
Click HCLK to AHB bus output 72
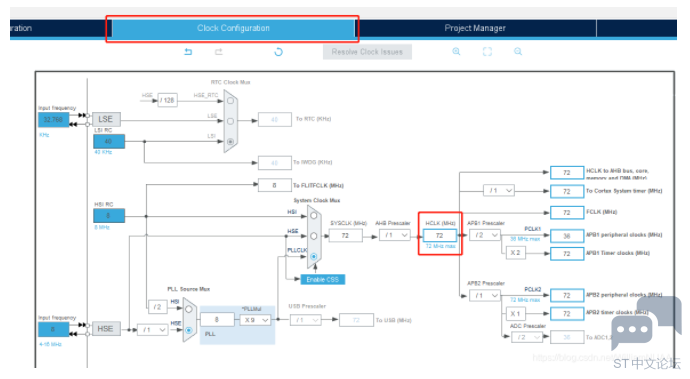click(567, 173)
